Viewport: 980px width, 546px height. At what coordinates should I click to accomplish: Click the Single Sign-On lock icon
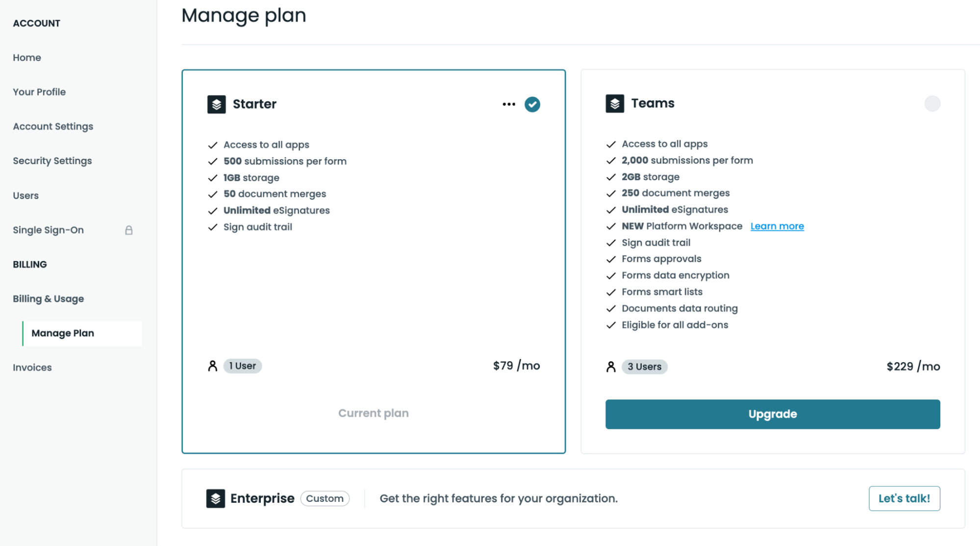coord(129,230)
